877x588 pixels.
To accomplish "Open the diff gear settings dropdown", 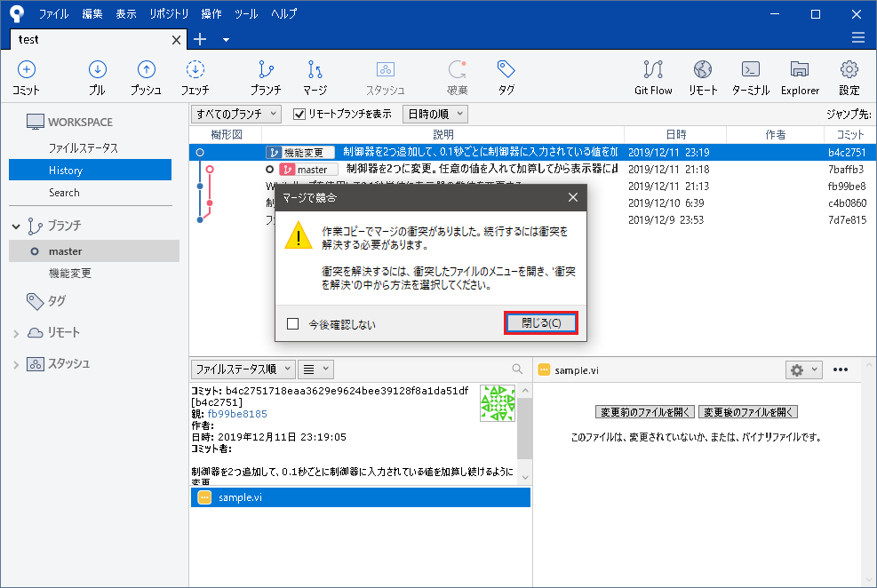I will pyautogui.click(x=804, y=369).
